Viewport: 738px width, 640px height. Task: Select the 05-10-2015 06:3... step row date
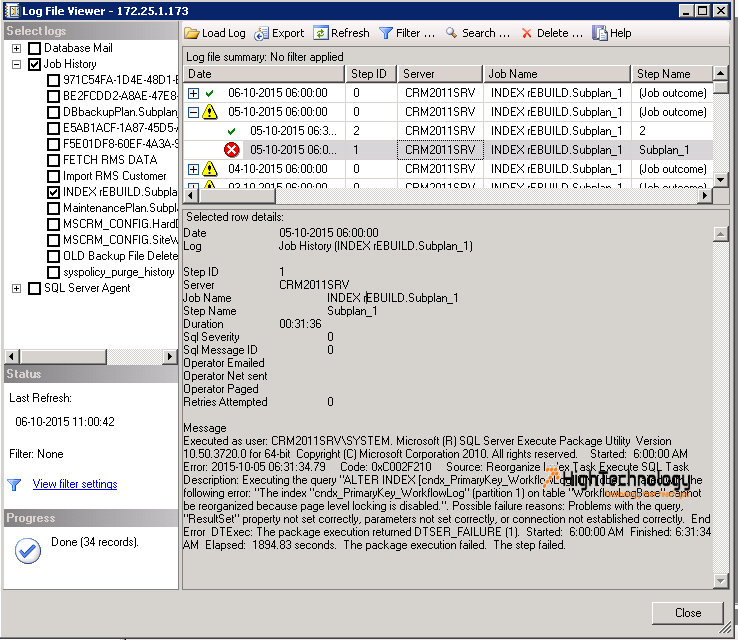click(293, 131)
